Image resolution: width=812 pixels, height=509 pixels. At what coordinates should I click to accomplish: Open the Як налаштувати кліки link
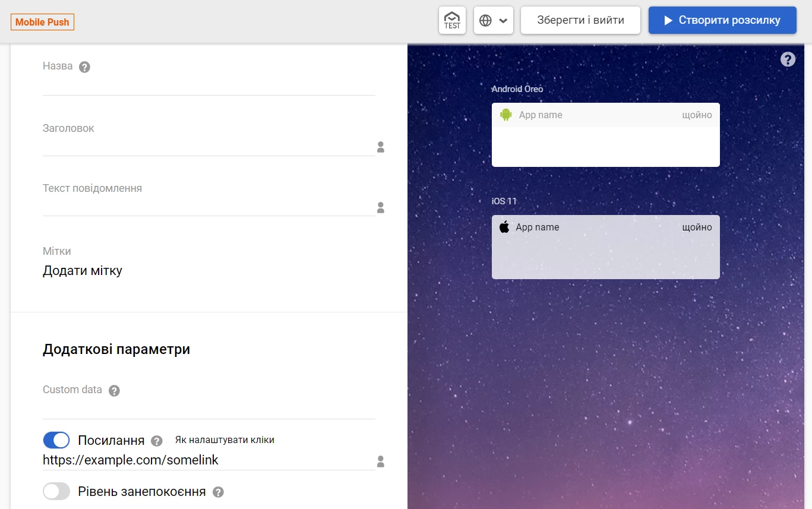click(x=225, y=440)
